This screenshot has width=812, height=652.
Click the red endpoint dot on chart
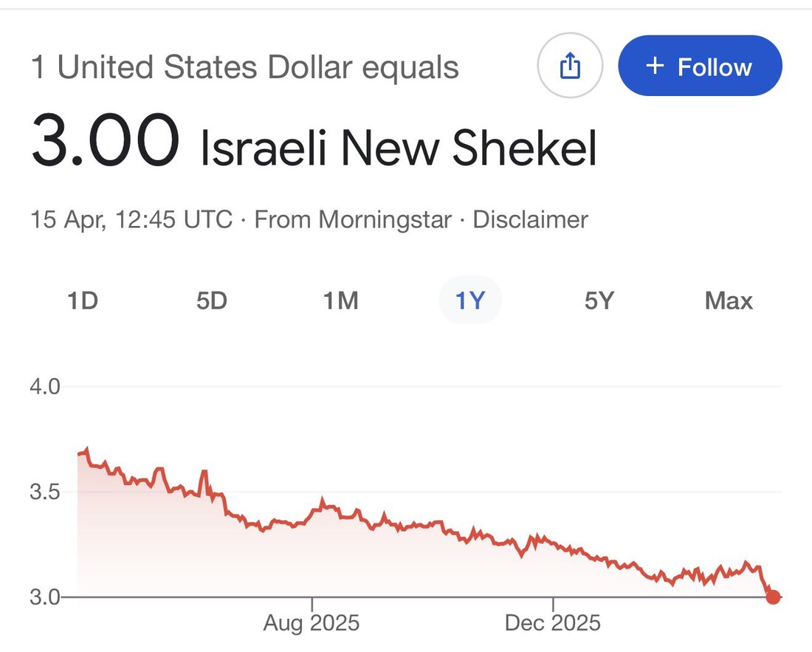click(x=773, y=597)
